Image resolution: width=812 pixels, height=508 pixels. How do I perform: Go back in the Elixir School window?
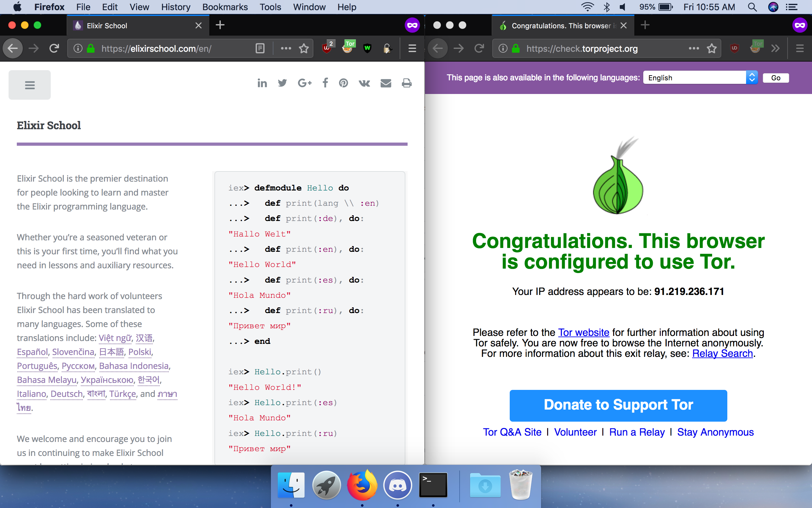[x=13, y=48]
